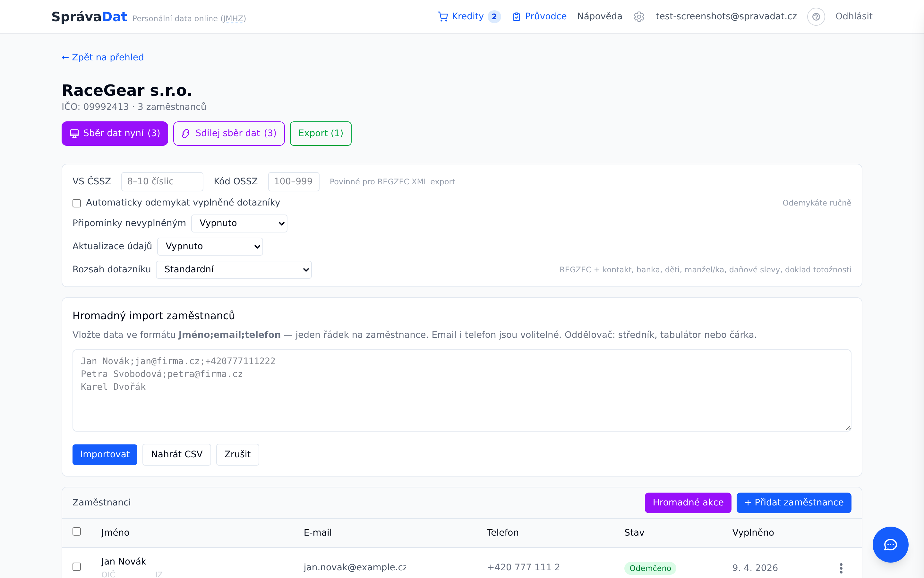Enable automatic unlocking of completed questionnaires
This screenshot has width=924, height=578.
(77, 203)
